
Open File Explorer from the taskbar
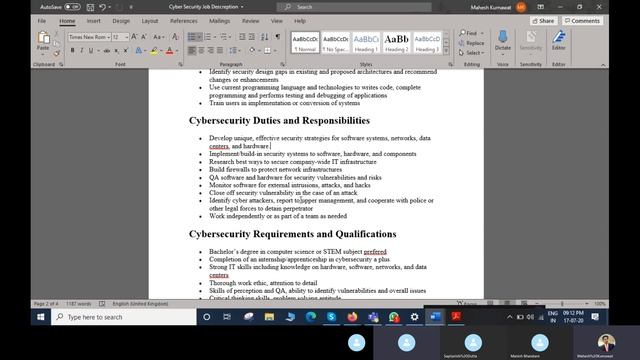[x=269, y=317]
